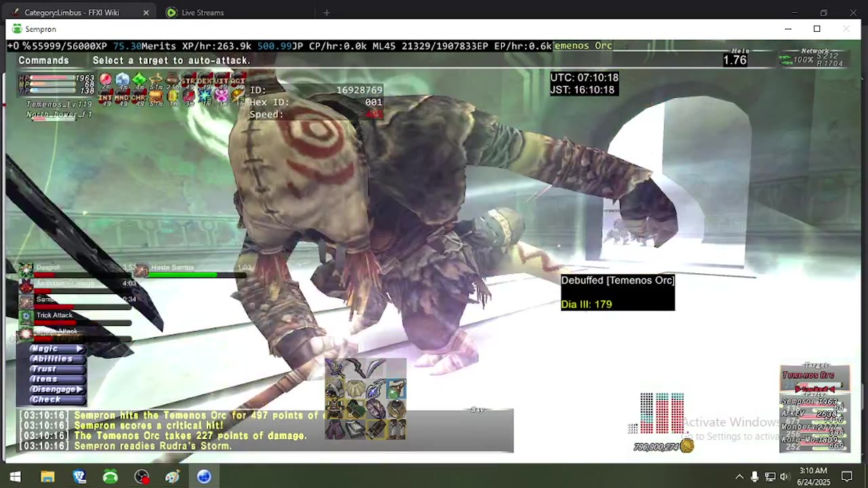The width and height of the screenshot is (868, 488).
Task: Select the STR boost status icon
Action: click(x=189, y=80)
